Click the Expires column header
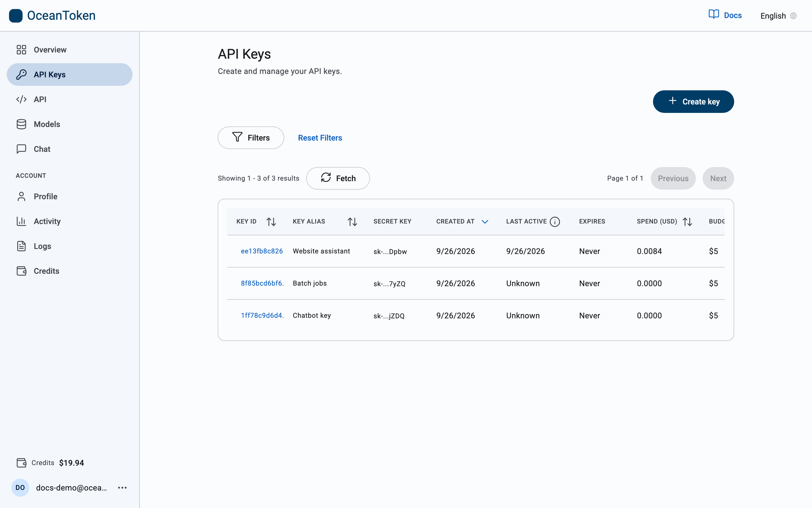The image size is (812, 508). [592, 222]
